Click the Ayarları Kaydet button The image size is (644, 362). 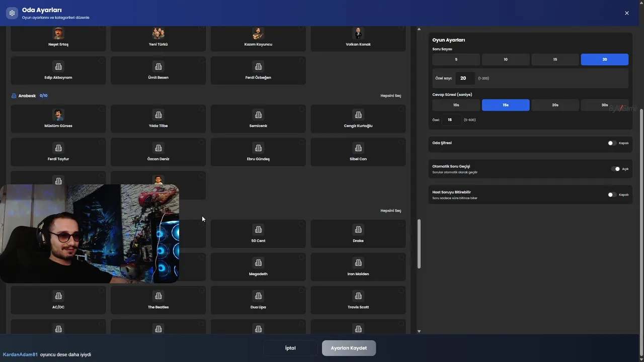[349, 348]
